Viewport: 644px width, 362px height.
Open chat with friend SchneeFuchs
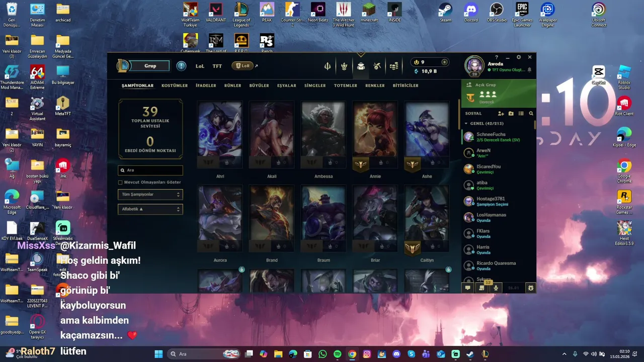coord(497,137)
